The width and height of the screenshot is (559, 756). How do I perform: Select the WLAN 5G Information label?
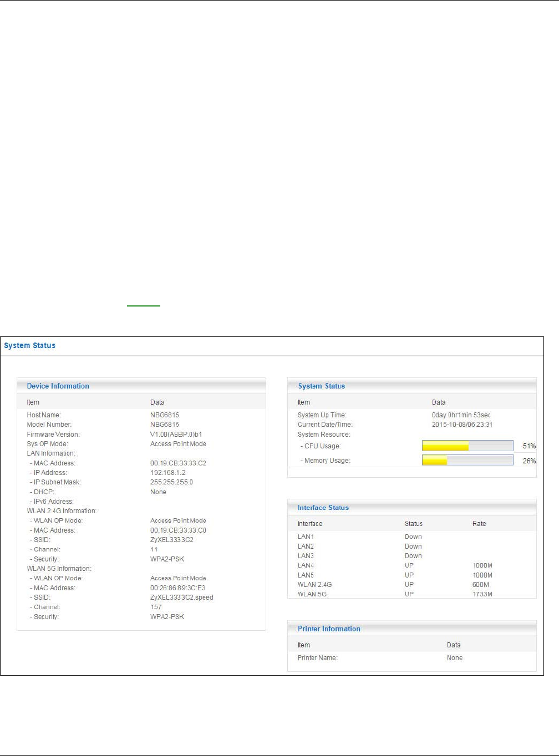[59, 569]
